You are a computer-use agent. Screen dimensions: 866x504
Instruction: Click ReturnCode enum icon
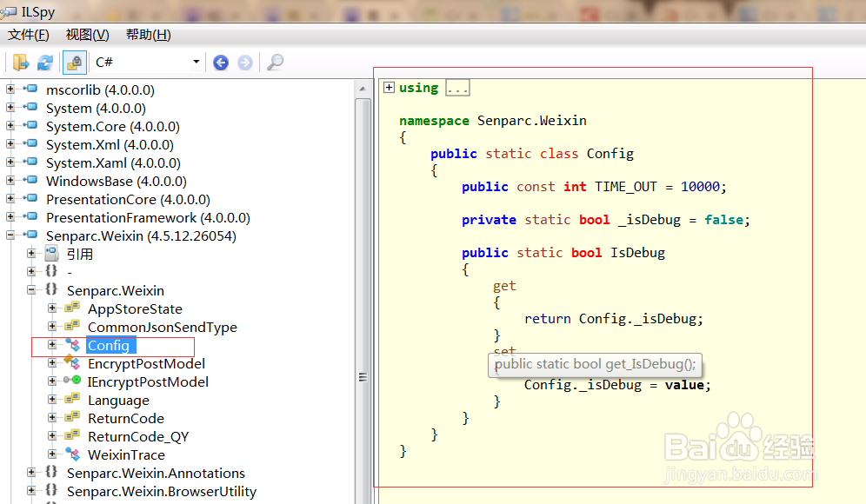(72, 417)
